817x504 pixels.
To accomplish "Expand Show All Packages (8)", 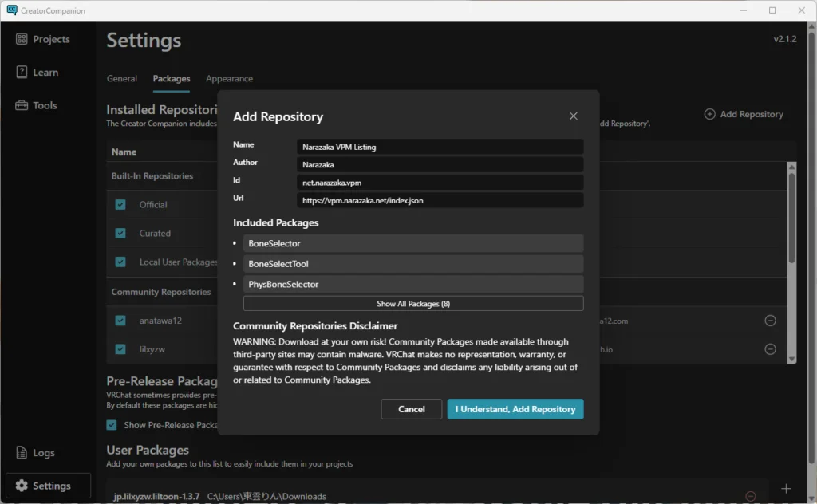I will (413, 304).
